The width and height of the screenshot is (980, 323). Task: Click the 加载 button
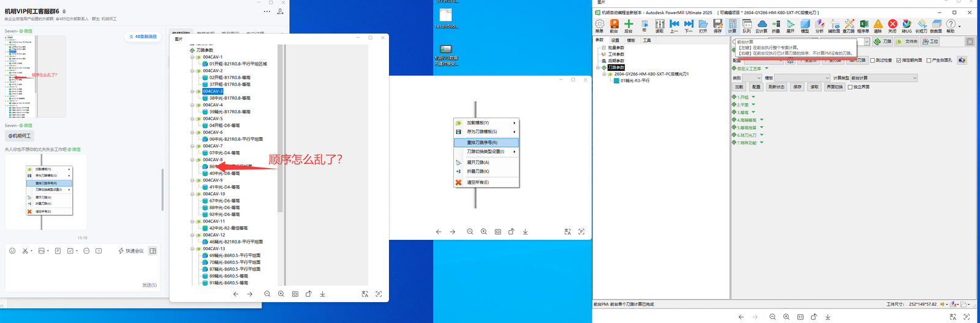point(739,87)
